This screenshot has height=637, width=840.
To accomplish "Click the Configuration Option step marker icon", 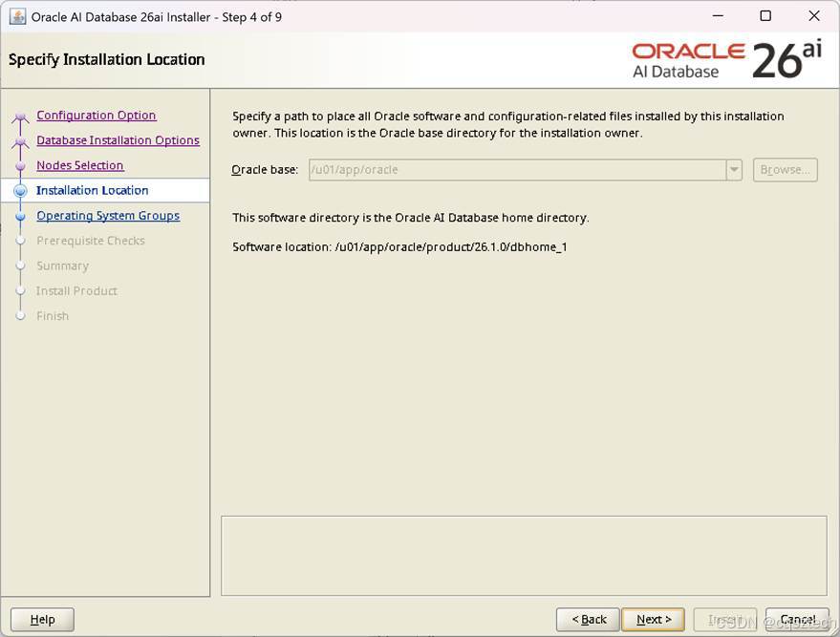I will (x=20, y=116).
